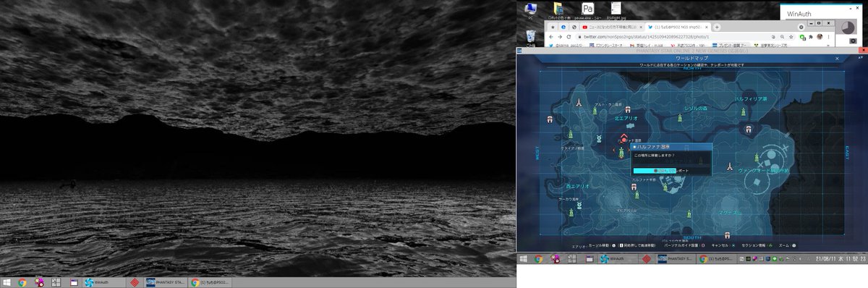Click the ヴァンフォード研究所跡 location label
This screenshot has width=868, height=288.
point(764,170)
